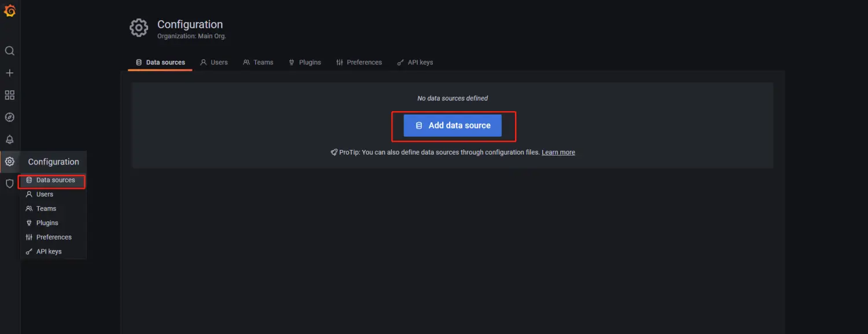Click the Create (plus) icon in sidebar
Viewport: 868px width, 334px height.
pos(9,72)
